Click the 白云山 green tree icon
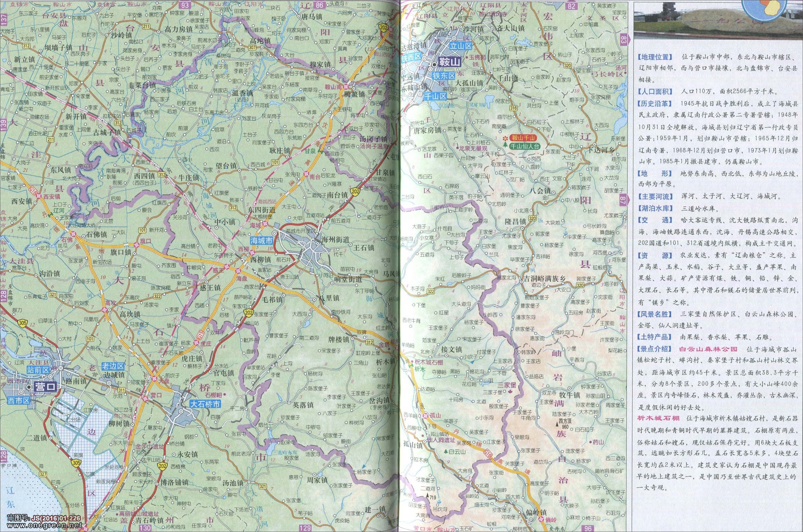803x532 pixels. (x=446, y=452)
